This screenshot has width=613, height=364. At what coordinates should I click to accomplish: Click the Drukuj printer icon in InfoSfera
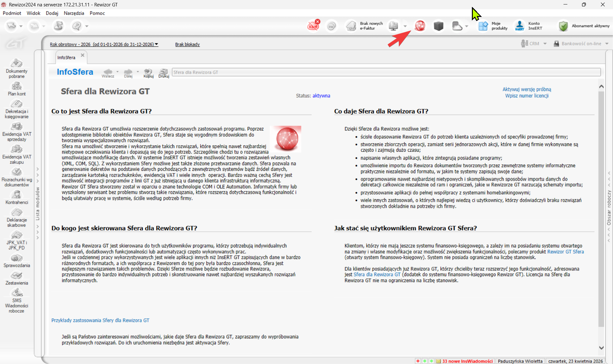tap(164, 73)
